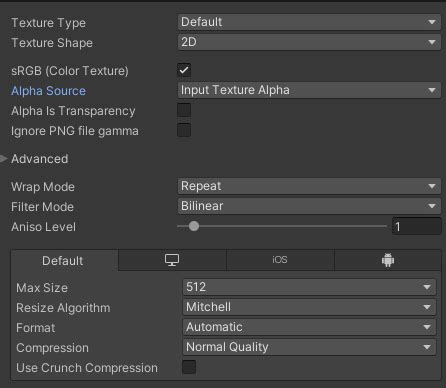Enable Alpha Is Transparency checkbox

(x=184, y=110)
